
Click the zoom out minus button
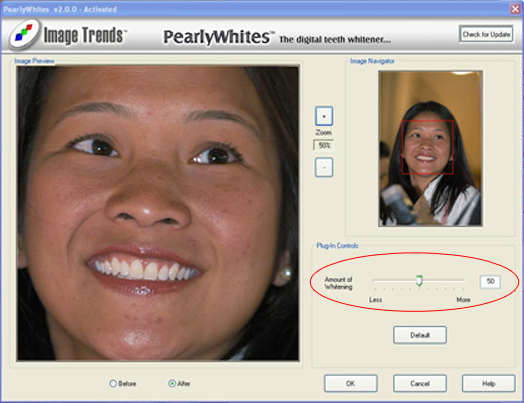pos(324,167)
